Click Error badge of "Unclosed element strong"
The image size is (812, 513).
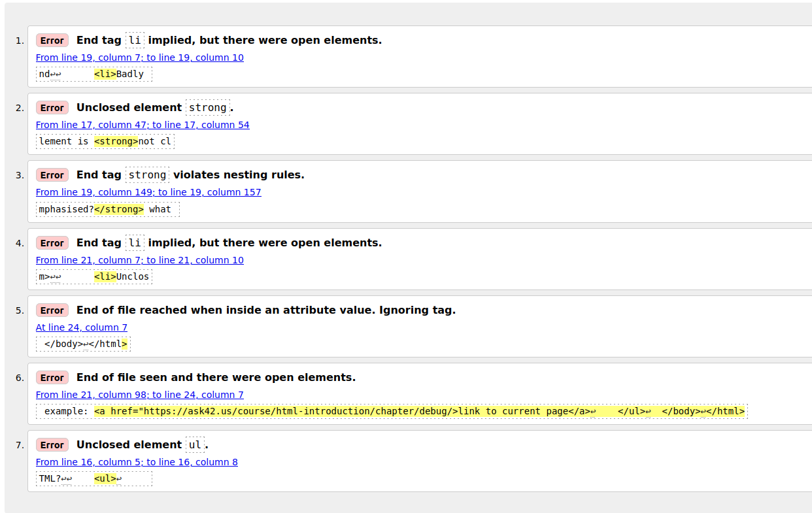(x=52, y=108)
